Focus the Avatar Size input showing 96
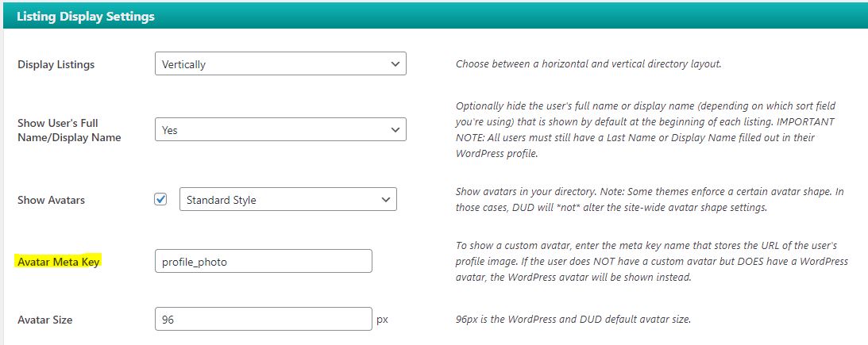868x345 pixels. 263,320
